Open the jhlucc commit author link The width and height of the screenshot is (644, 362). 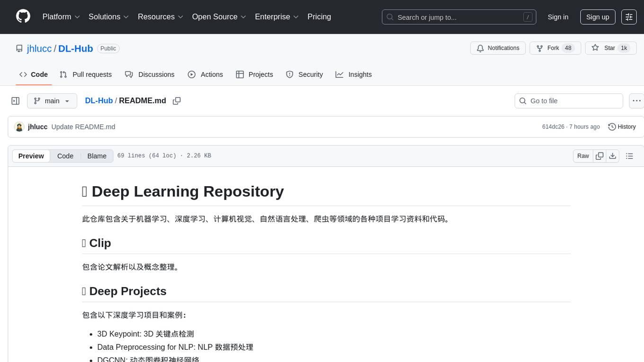click(37, 127)
